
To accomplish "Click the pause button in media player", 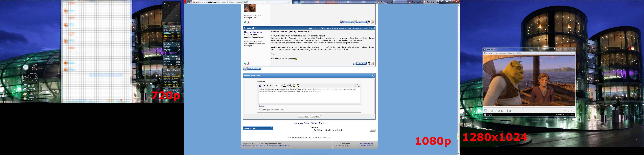I will tap(488, 111).
